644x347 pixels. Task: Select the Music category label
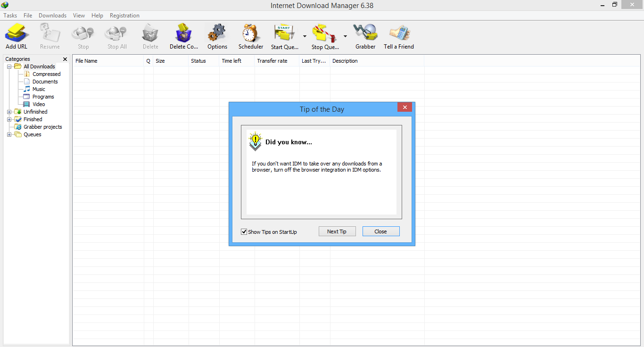pyautogui.click(x=39, y=89)
